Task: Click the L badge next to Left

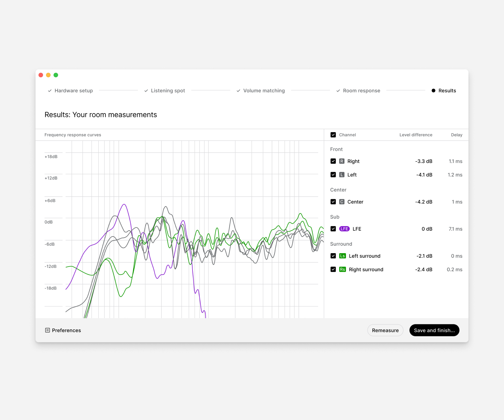Action: [342, 174]
